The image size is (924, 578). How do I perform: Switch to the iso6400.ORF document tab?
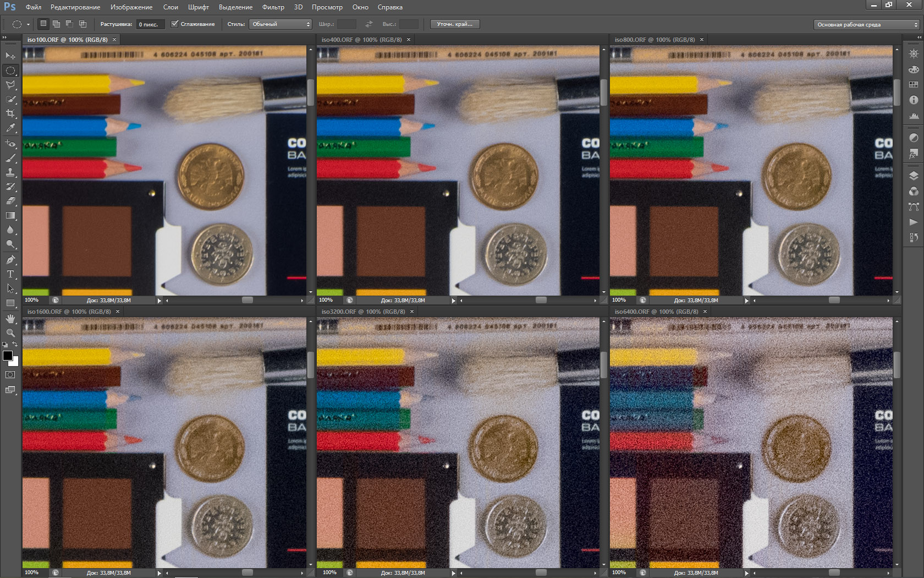point(656,312)
